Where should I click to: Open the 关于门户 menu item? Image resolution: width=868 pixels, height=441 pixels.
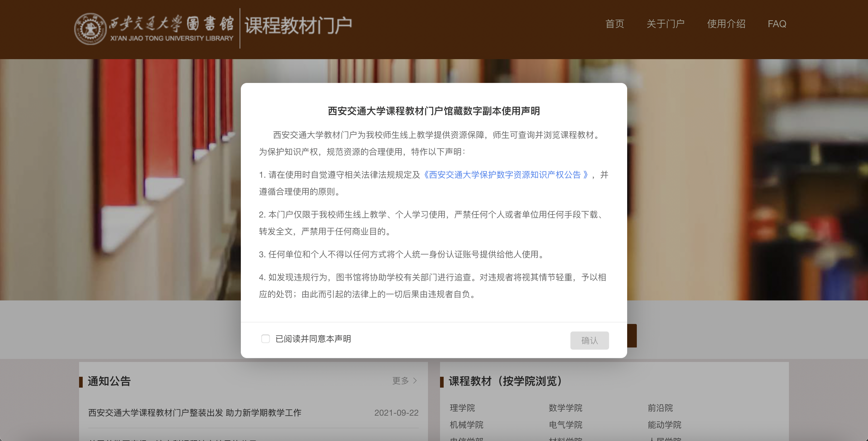[x=665, y=24]
